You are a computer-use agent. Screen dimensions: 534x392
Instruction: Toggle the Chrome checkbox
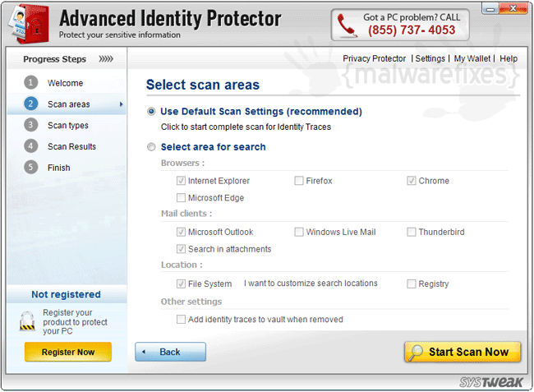[x=412, y=181]
